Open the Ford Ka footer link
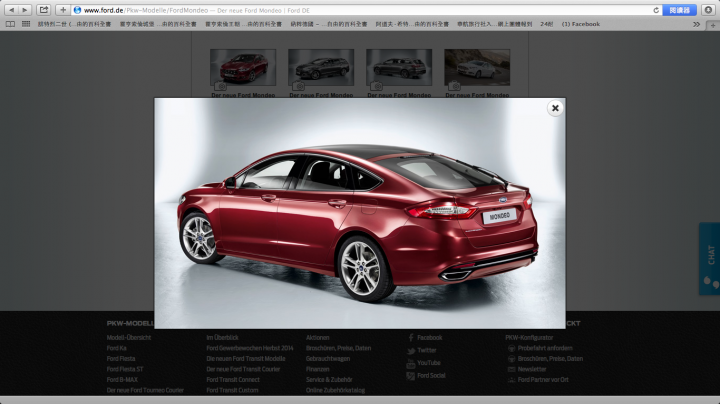This screenshot has width=720, height=404. click(117, 348)
